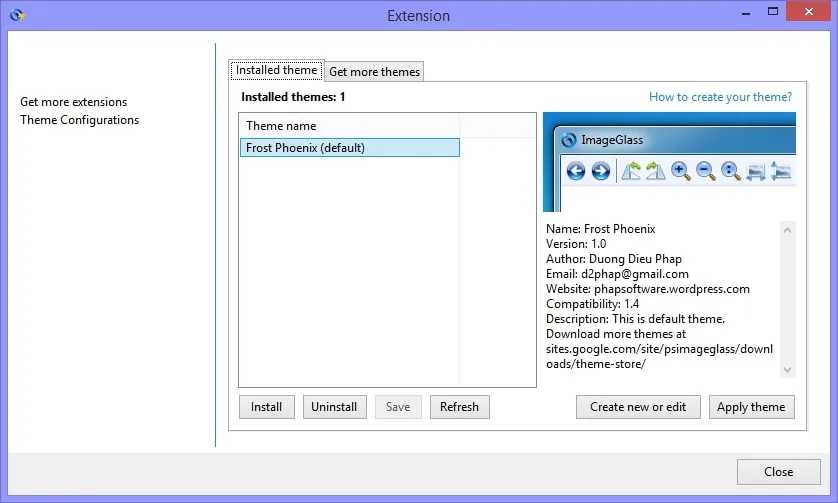Open the Get more themes tab
Screen dimensions: 838x503
pyautogui.click(x=374, y=72)
